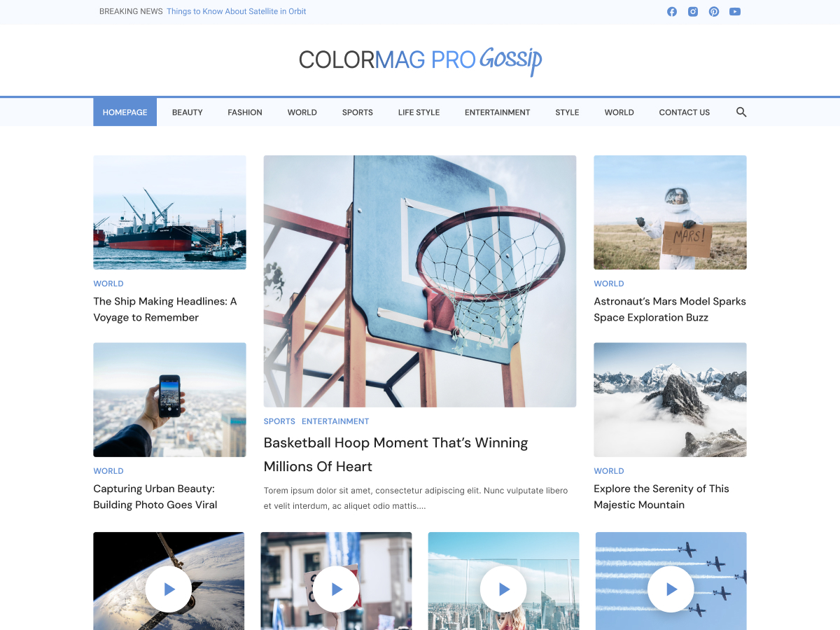Open 'Astronaut's Mars Model' article title
Viewport: 840px width, 630px height.
pos(670,309)
